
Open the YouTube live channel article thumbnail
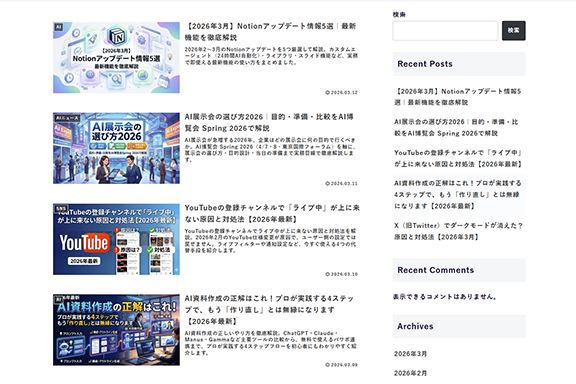[x=116, y=239]
